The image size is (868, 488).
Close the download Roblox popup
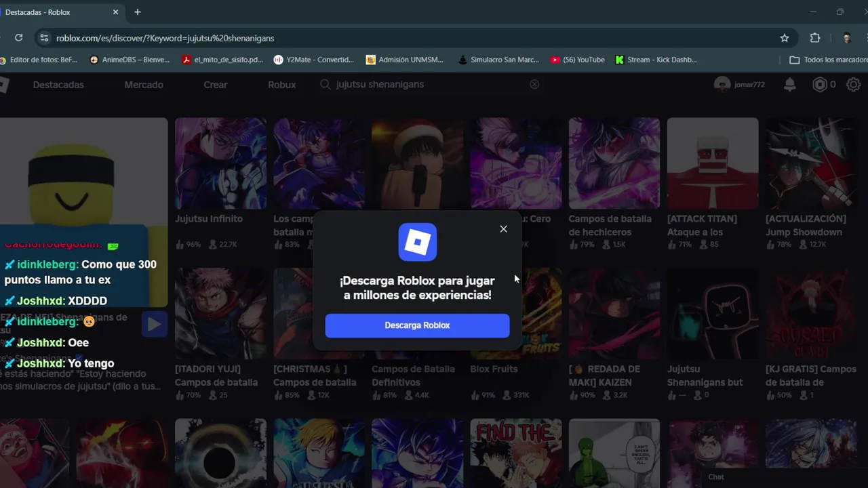pos(503,229)
